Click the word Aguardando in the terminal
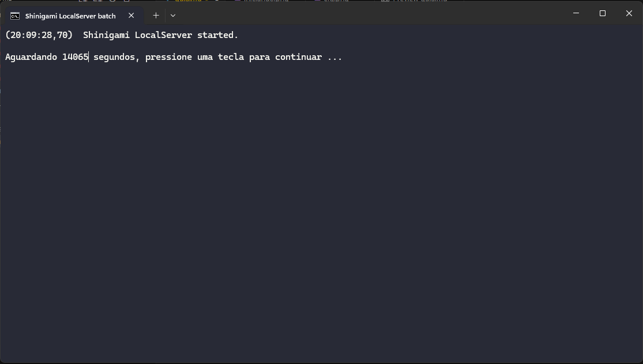This screenshot has height=364, width=643. (31, 57)
